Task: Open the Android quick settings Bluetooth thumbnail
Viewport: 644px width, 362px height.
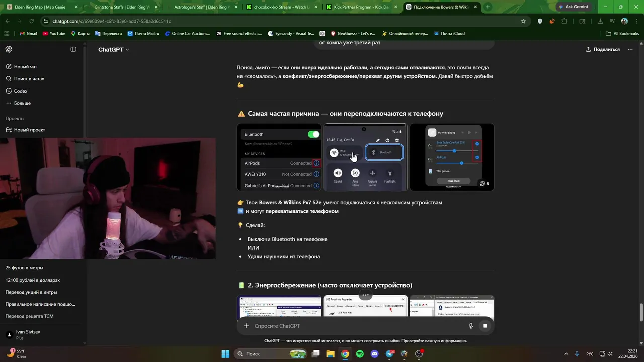Action: 365,157
